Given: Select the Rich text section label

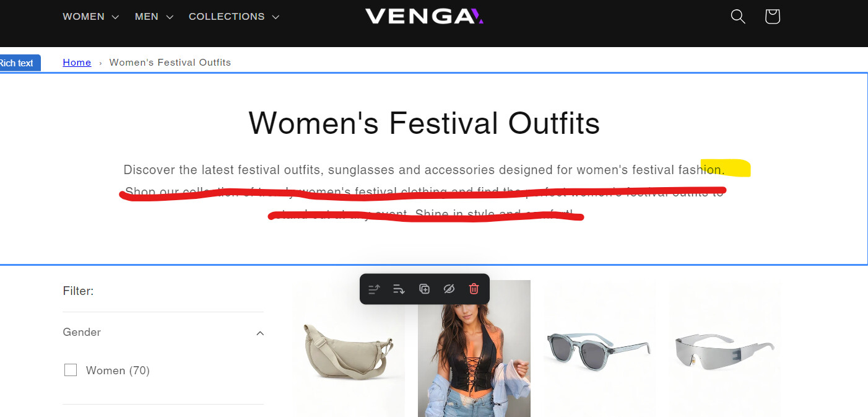Looking at the screenshot, I should point(19,63).
